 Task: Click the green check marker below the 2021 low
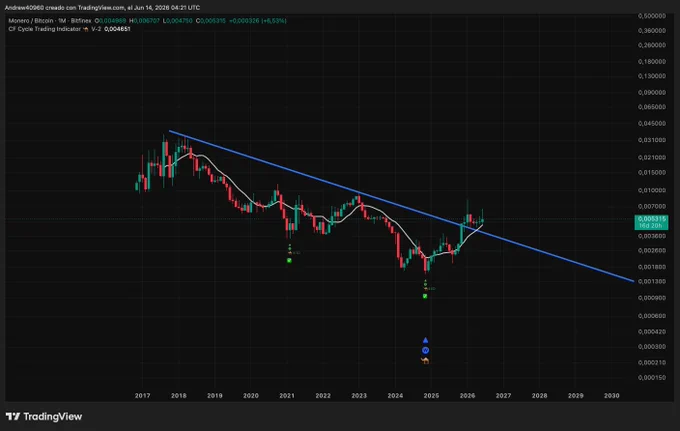click(289, 261)
